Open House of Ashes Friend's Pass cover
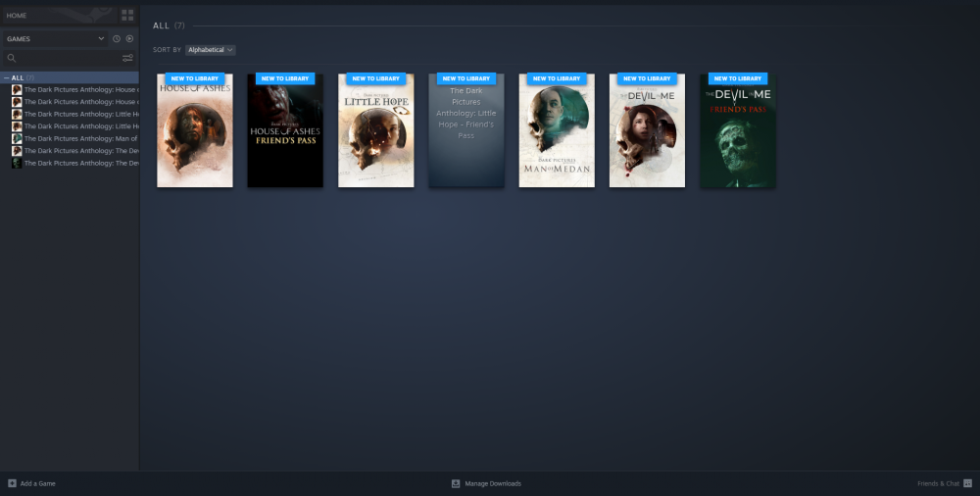This screenshot has height=496, width=980. pyautogui.click(x=285, y=132)
